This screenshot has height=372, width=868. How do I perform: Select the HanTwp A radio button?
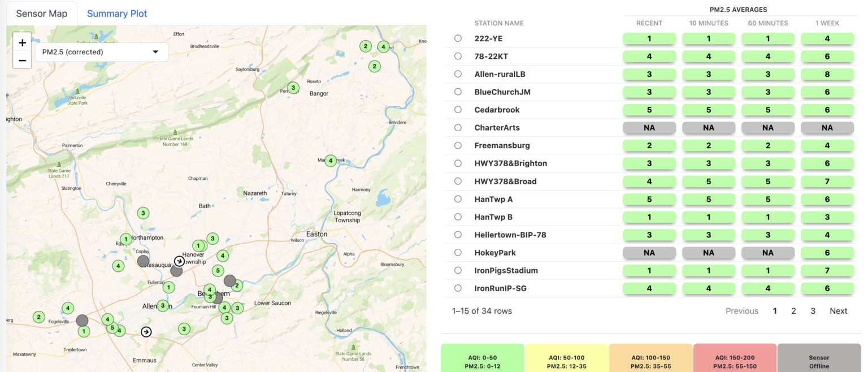(458, 199)
